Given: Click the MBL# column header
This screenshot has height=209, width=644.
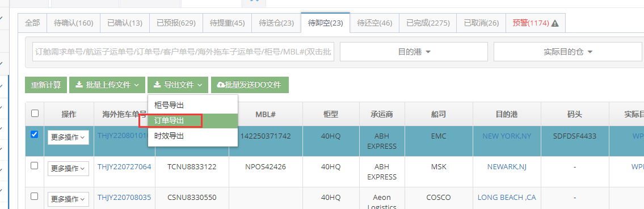Looking at the screenshot, I should (266, 114).
